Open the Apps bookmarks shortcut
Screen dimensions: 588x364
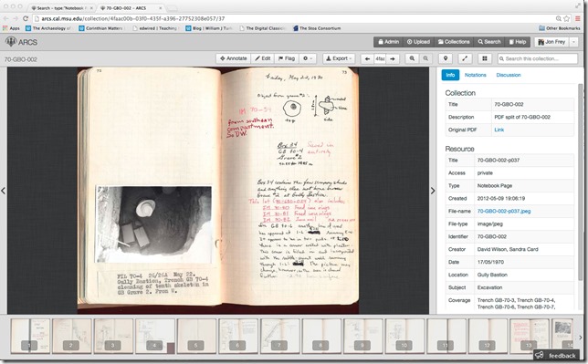click(x=11, y=28)
